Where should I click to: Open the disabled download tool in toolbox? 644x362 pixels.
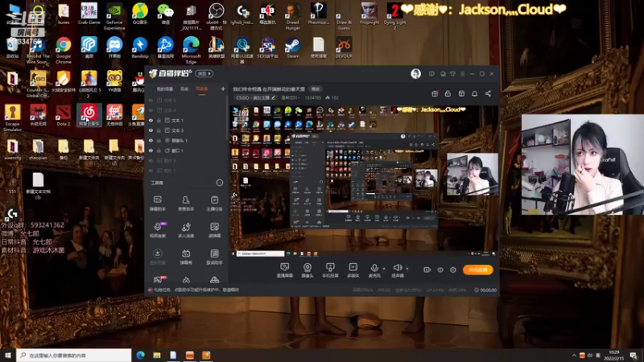157,257
